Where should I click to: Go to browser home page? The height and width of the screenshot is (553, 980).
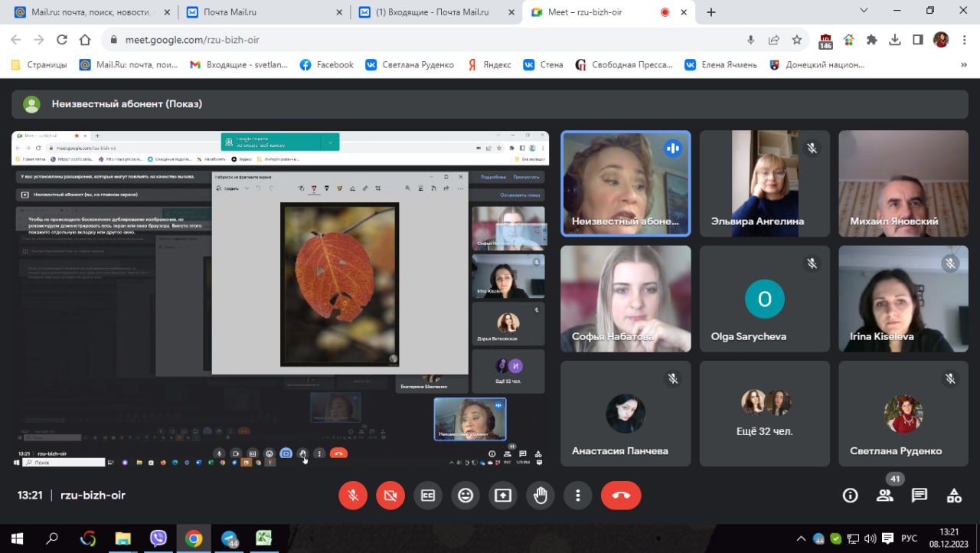[85, 40]
